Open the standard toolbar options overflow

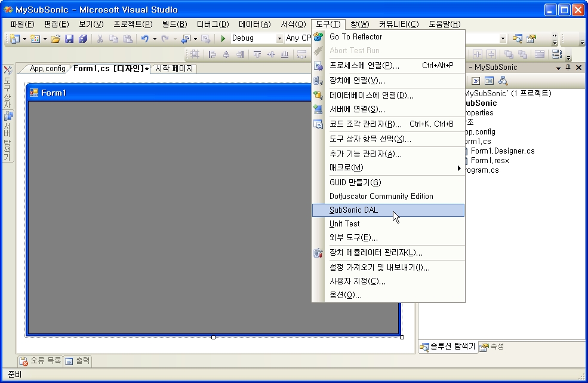[555, 39]
